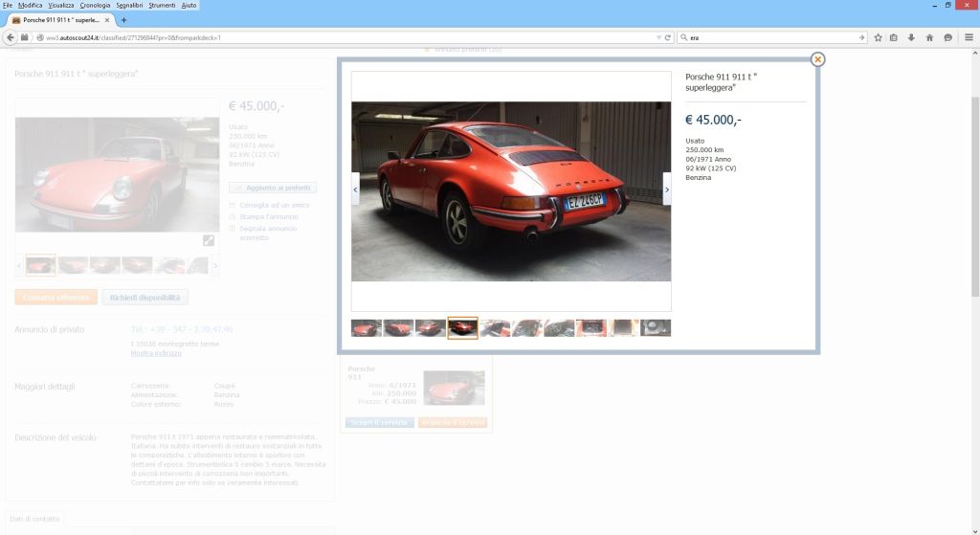Open URL history dropdown arrow in address bar
The height and width of the screenshot is (535, 980).
coord(658,37)
